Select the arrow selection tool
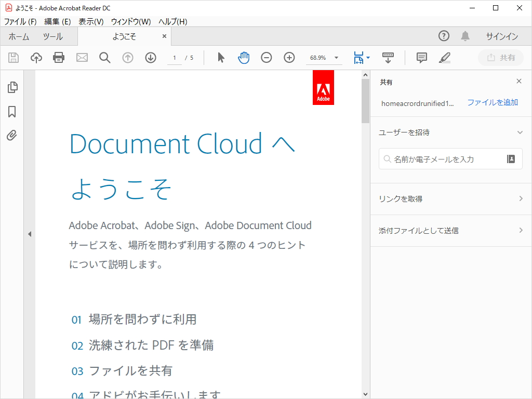532x399 pixels. coord(220,58)
